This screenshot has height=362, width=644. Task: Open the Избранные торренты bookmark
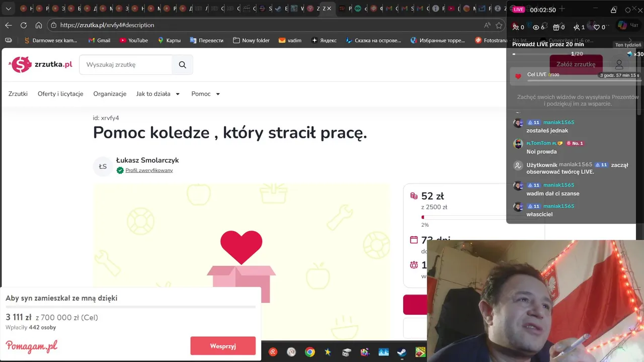438,40
